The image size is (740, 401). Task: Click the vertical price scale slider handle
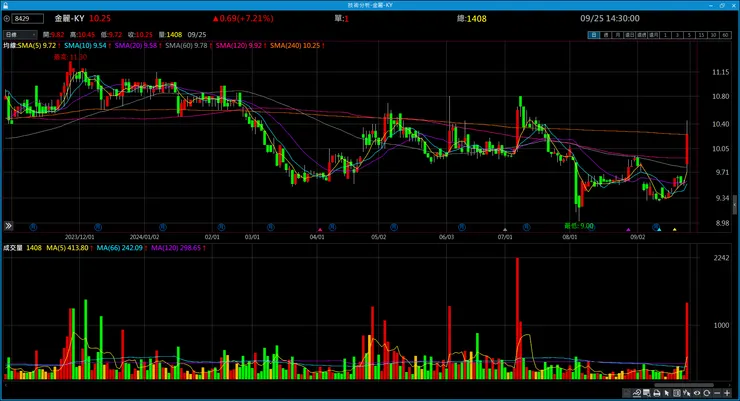[734, 204]
